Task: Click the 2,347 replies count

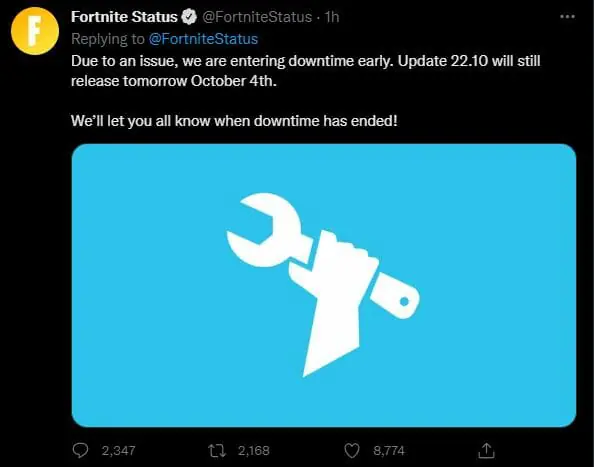Action: point(119,451)
